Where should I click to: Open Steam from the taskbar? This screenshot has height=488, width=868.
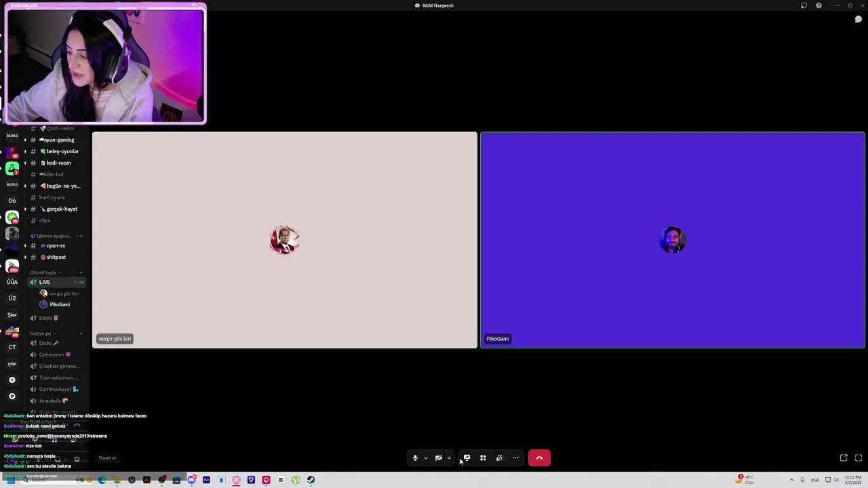[311, 480]
